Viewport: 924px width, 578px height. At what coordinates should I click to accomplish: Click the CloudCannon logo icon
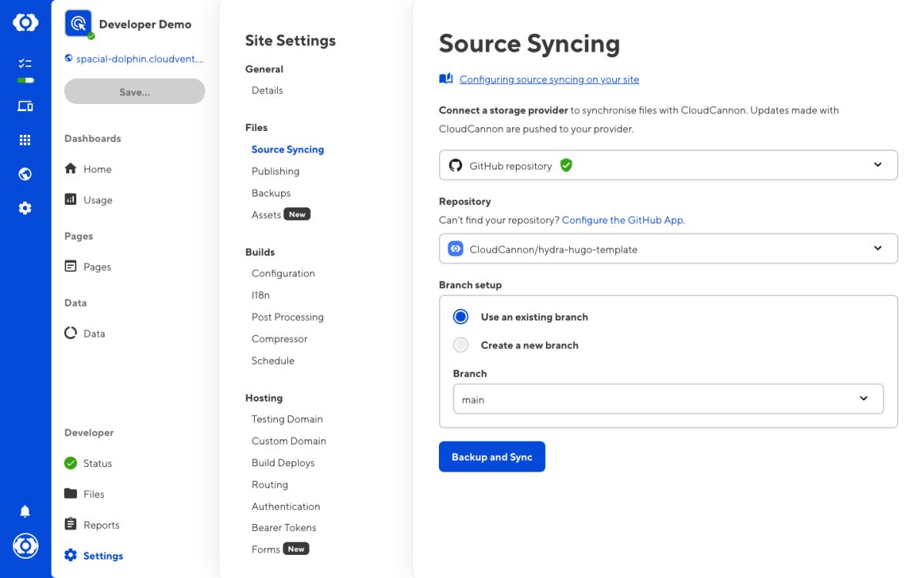point(25,23)
